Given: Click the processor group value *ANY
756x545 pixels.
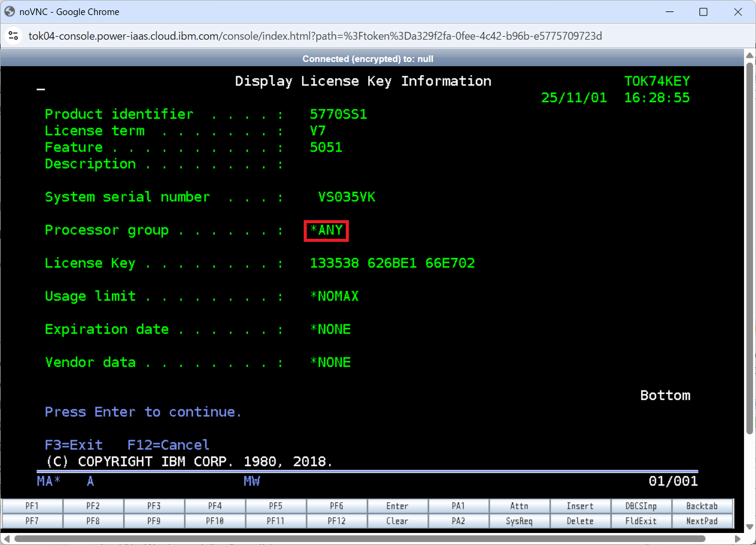Looking at the screenshot, I should [x=326, y=230].
